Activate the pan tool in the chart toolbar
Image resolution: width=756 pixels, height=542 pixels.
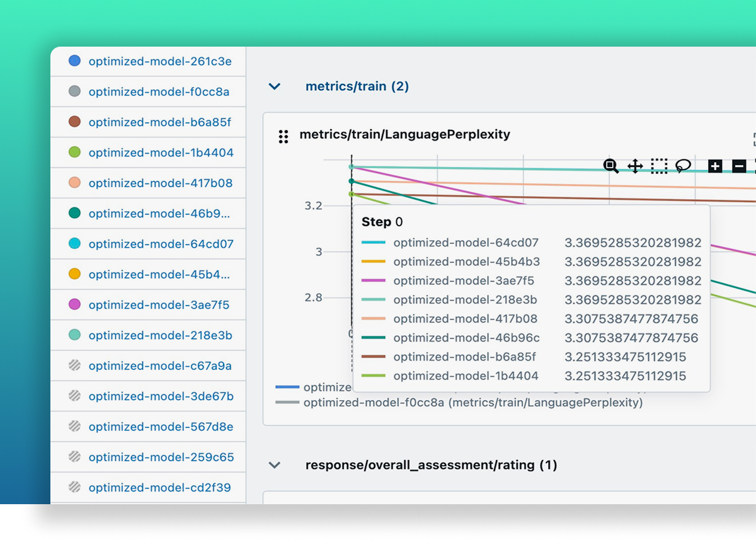(x=635, y=166)
